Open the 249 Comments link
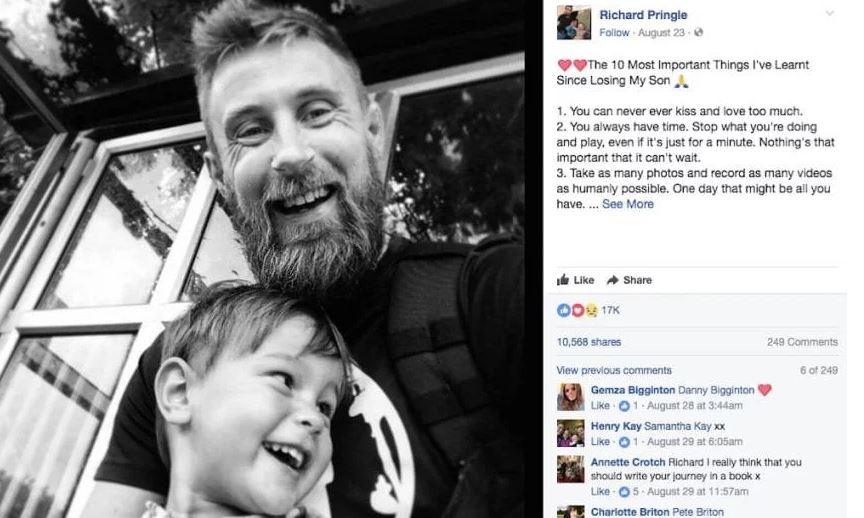 tap(802, 342)
